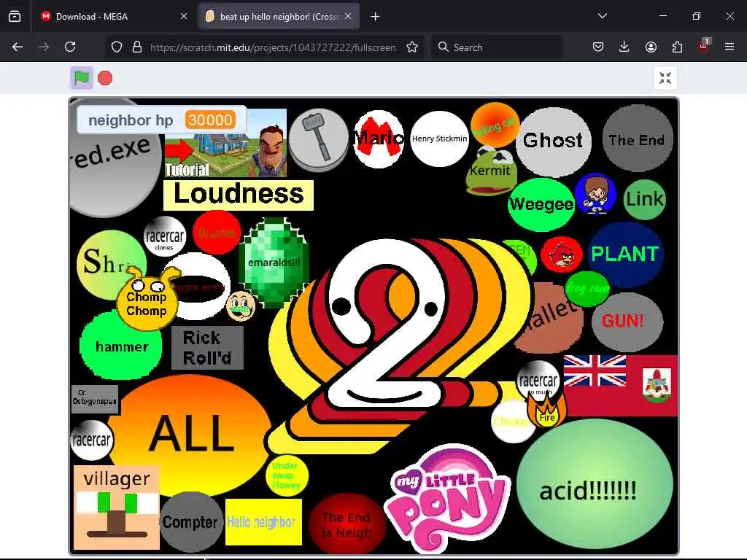The height and width of the screenshot is (560, 747).
Task: Select the Compter gray circle
Action: [191, 522]
